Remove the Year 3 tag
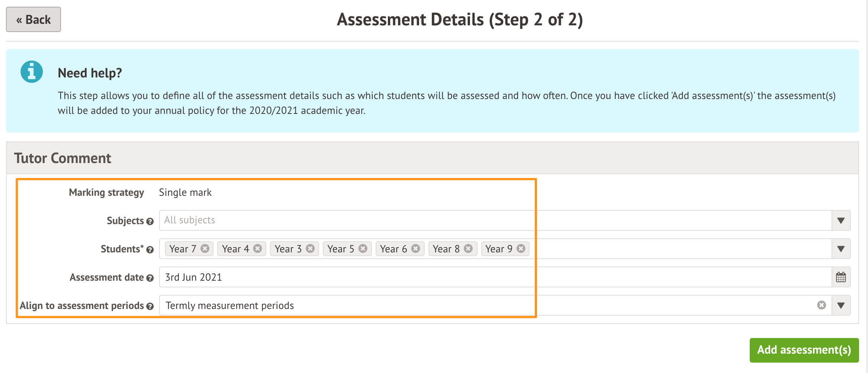 pos(311,248)
